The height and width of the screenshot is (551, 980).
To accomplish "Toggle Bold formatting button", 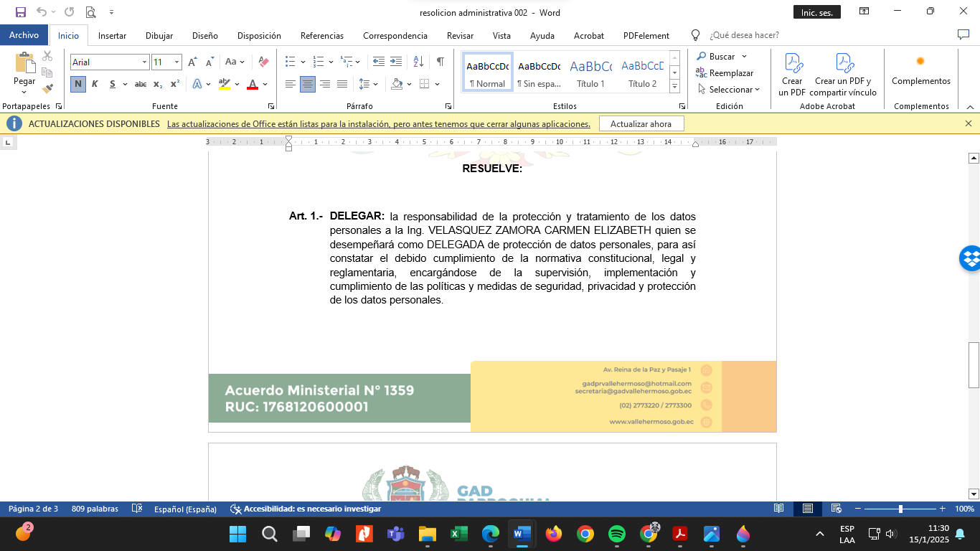I will click(x=77, y=84).
